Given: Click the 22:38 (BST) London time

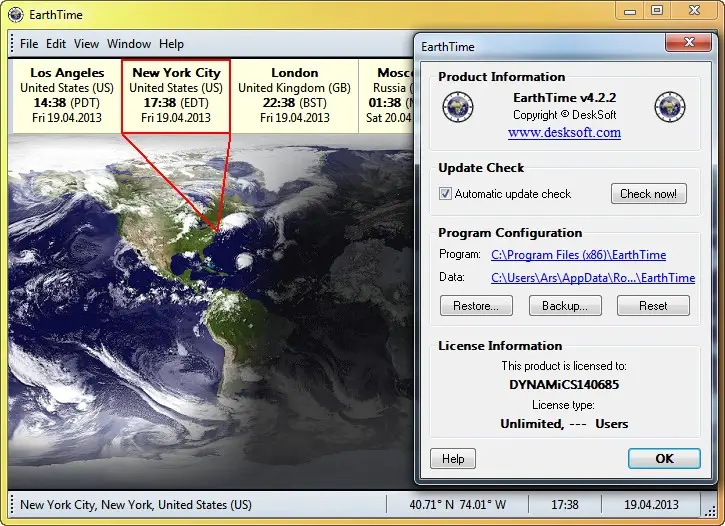Looking at the screenshot, I should coord(295,103).
